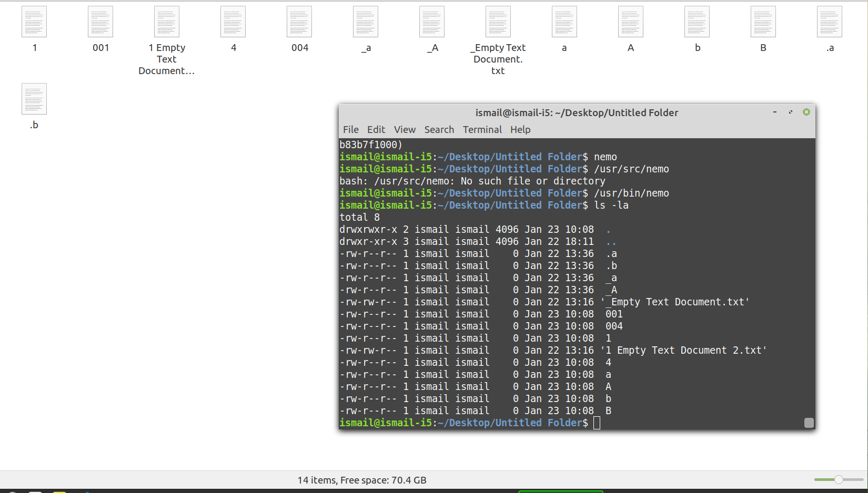Open the terminal File menu

(x=351, y=130)
